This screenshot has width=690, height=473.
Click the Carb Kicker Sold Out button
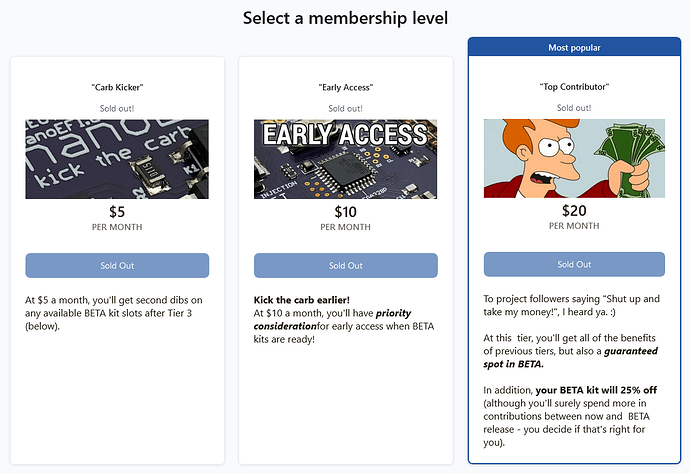[117, 265]
